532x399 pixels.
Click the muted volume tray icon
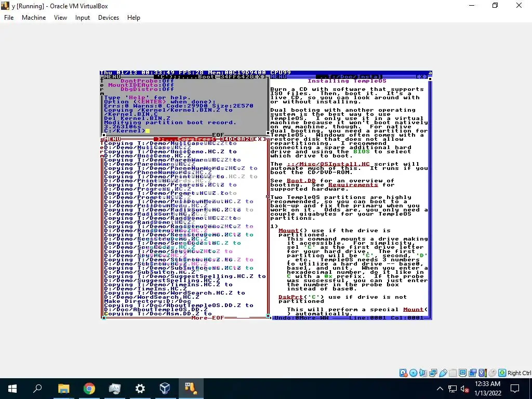[x=465, y=389]
